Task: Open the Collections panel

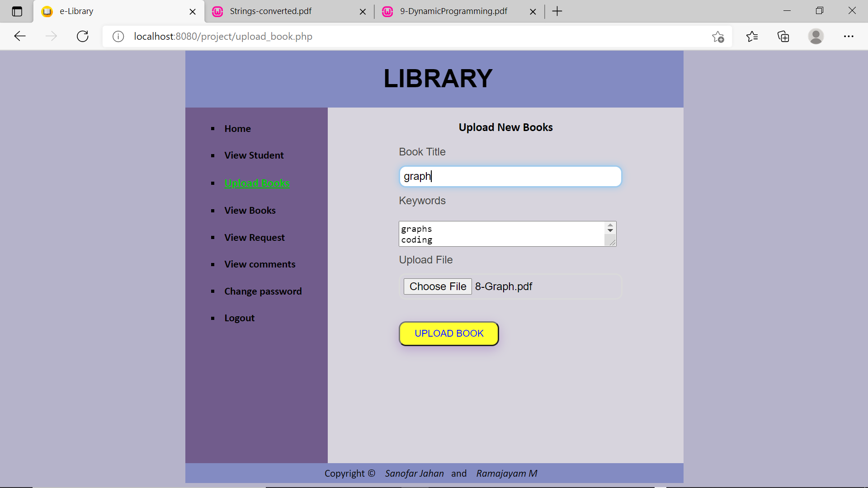Action: pos(783,36)
